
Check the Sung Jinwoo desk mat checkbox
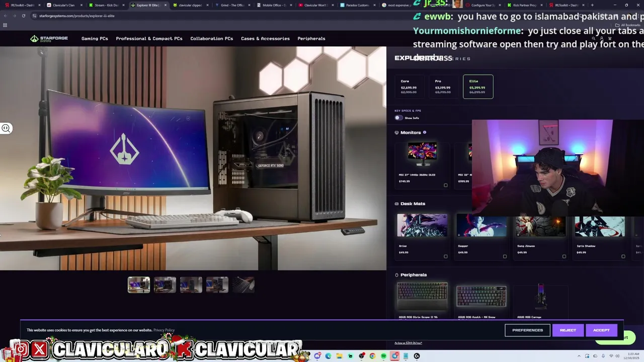(564, 256)
